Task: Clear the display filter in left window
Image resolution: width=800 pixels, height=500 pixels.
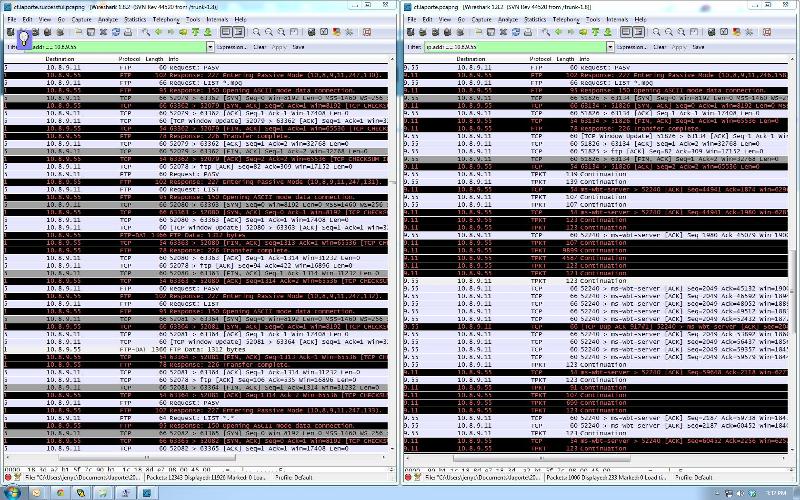Action: click(x=260, y=47)
